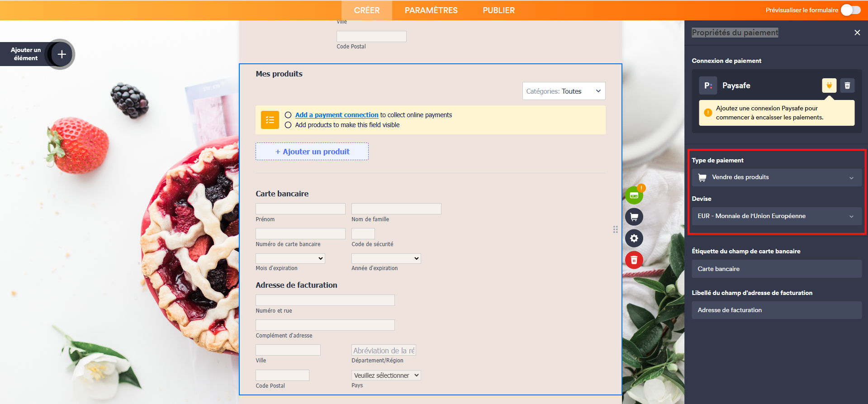Image resolution: width=868 pixels, height=404 pixels.
Task: Select the Add a payment connection radio
Action: (x=288, y=115)
